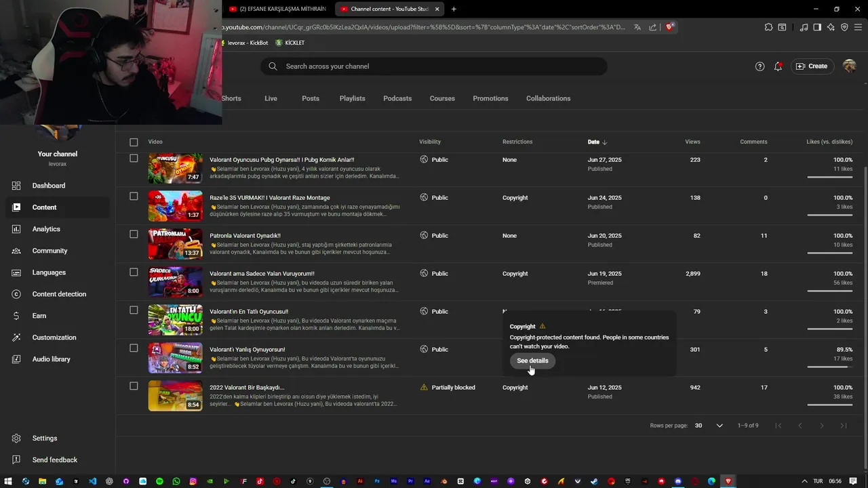This screenshot has width=868, height=488.
Task: Check the Valorant'ı Yanlış Oynuyorsun checkbox
Action: click(134, 348)
